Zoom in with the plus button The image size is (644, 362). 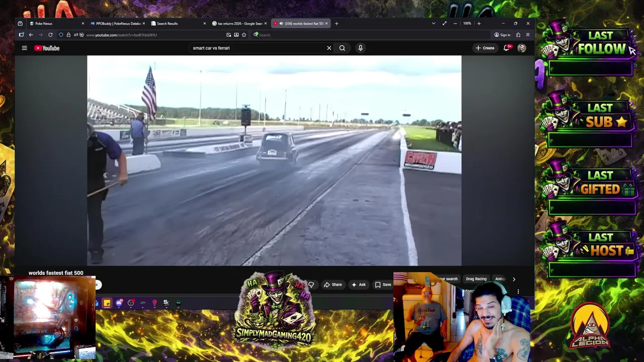(479, 24)
